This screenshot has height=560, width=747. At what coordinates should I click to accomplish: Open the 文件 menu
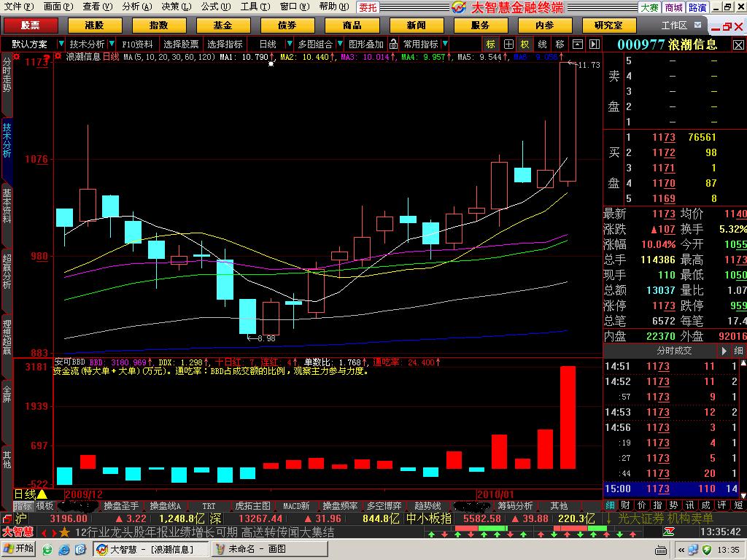[18, 7]
